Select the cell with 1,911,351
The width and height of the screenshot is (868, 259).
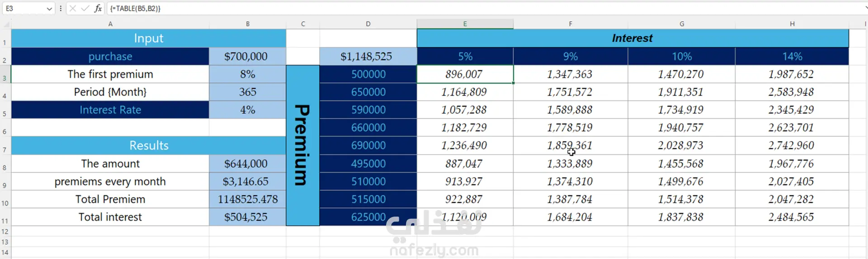coord(681,92)
